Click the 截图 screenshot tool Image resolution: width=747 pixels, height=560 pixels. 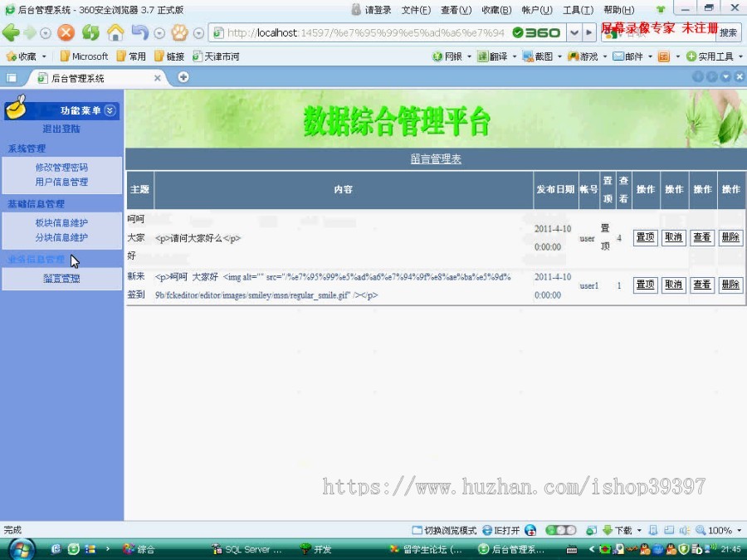pos(537,56)
